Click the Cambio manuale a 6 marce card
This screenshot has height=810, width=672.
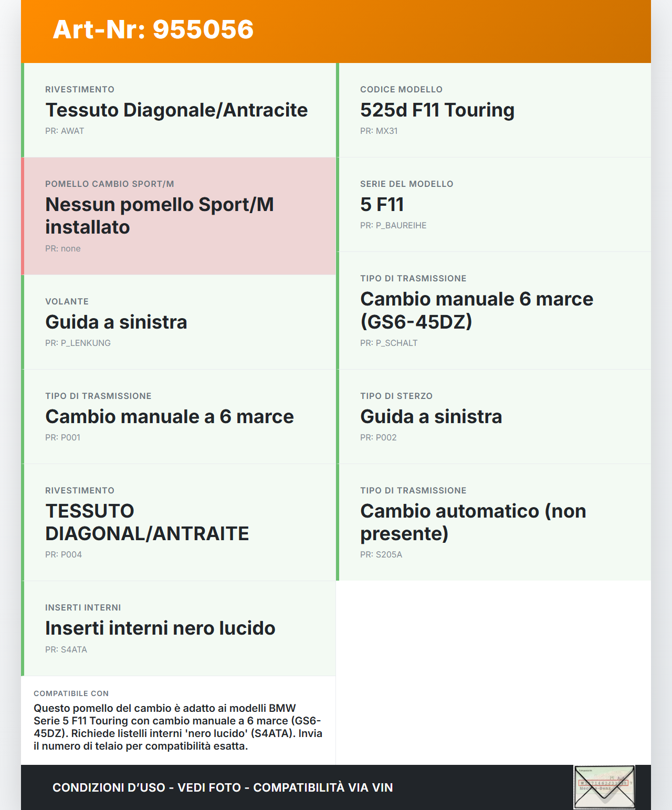[x=178, y=416]
